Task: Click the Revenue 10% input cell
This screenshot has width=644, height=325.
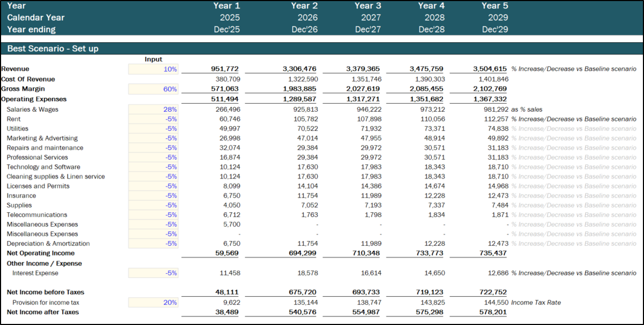Action: tap(154, 69)
